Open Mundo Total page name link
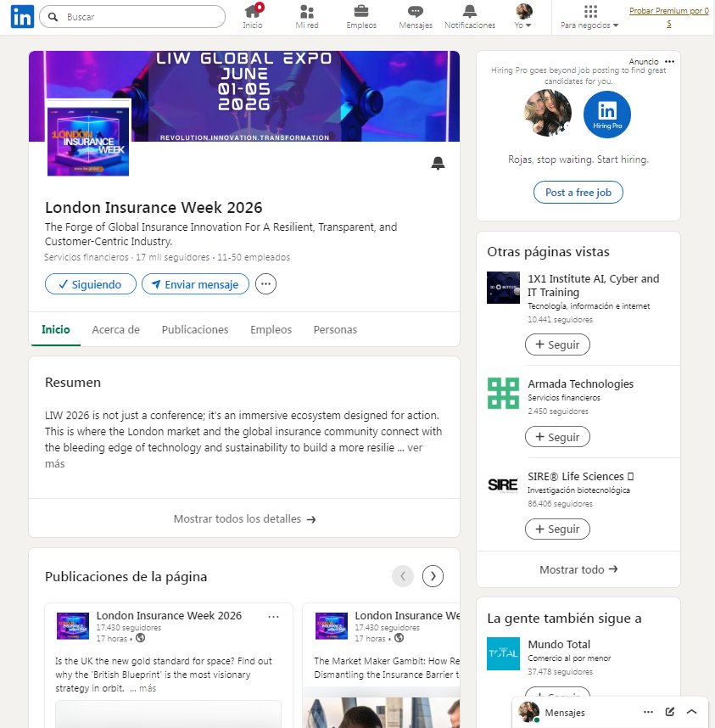715x728 pixels. point(559,645)
